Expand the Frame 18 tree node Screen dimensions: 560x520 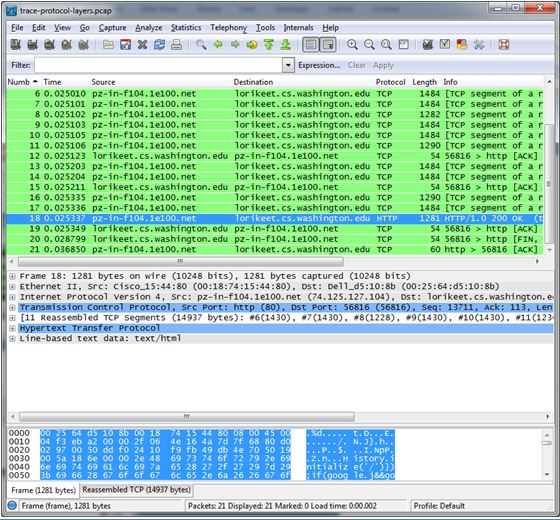pos(12,276)
